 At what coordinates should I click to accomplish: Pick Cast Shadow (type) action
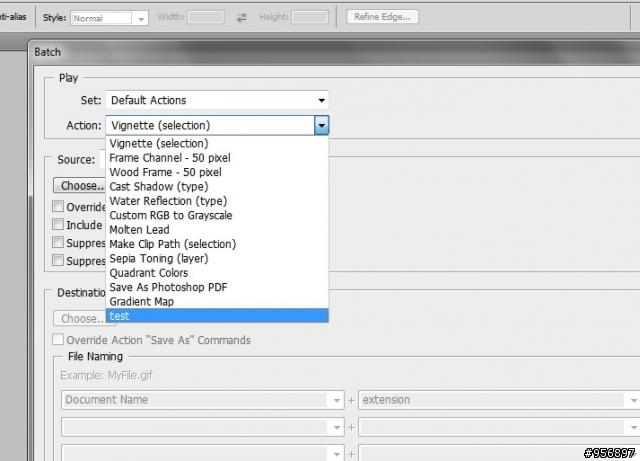[x=217, y=187]
